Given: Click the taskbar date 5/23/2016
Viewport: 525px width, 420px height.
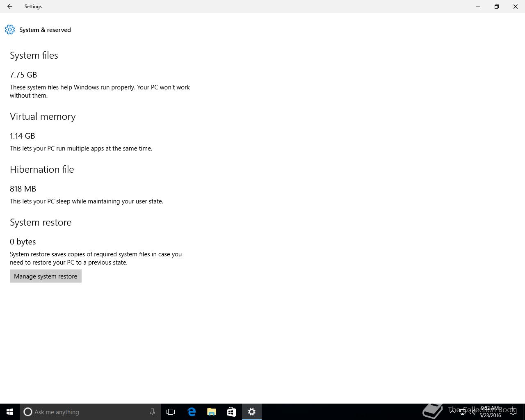Looking at the screenshot, I should coord(490,415).
